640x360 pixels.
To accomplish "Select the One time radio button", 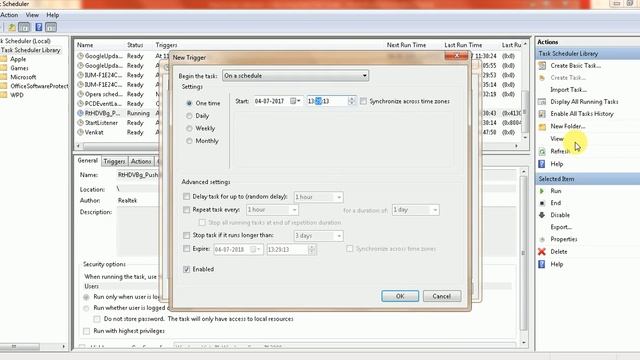I will click(x=189, y=104).
